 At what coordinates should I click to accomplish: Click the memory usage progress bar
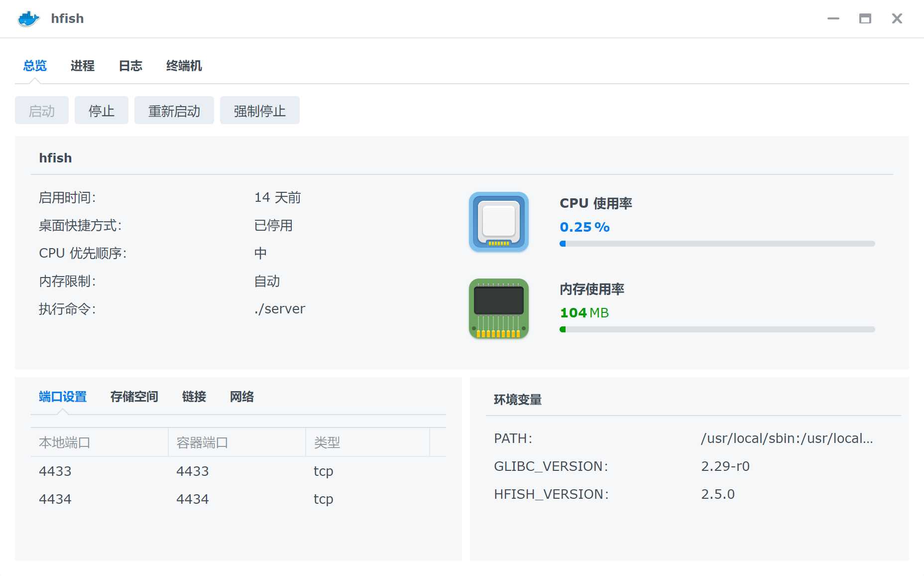tap(717, 329)
